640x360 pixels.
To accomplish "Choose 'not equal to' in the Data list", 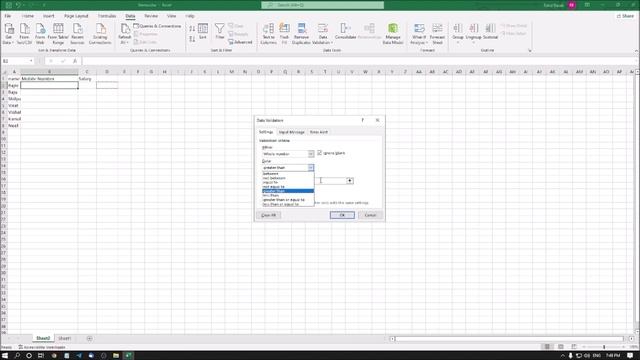I will click(x=288, y=187).
